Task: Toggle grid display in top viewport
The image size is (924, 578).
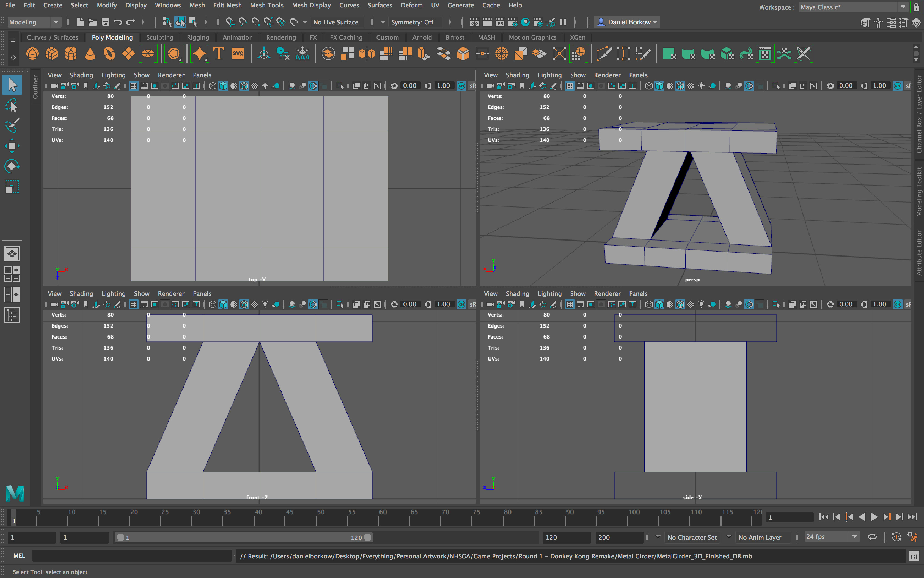Action: tap(133, 86)
